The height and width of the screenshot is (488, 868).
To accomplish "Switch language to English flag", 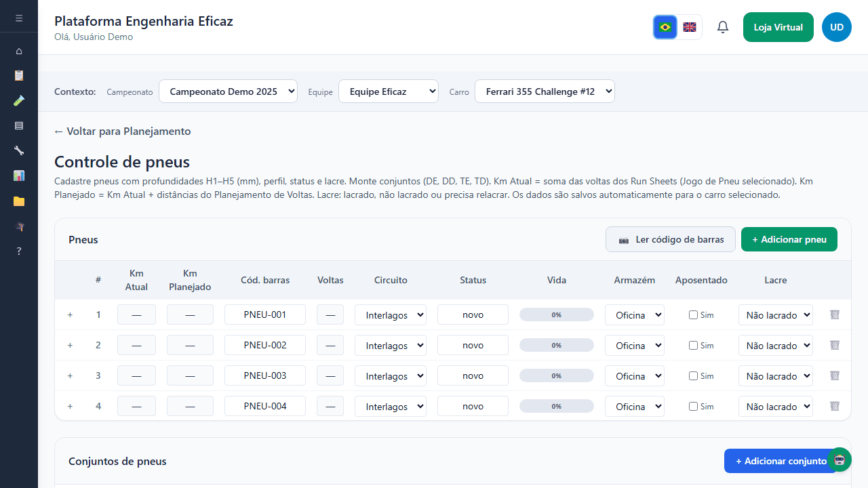I will pos(690,27).
